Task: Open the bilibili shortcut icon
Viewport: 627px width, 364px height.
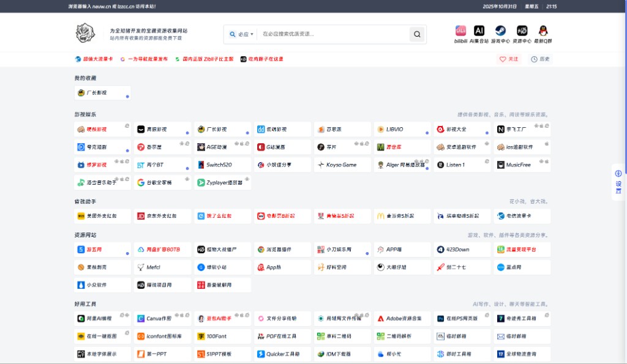Action: point(460,31)
